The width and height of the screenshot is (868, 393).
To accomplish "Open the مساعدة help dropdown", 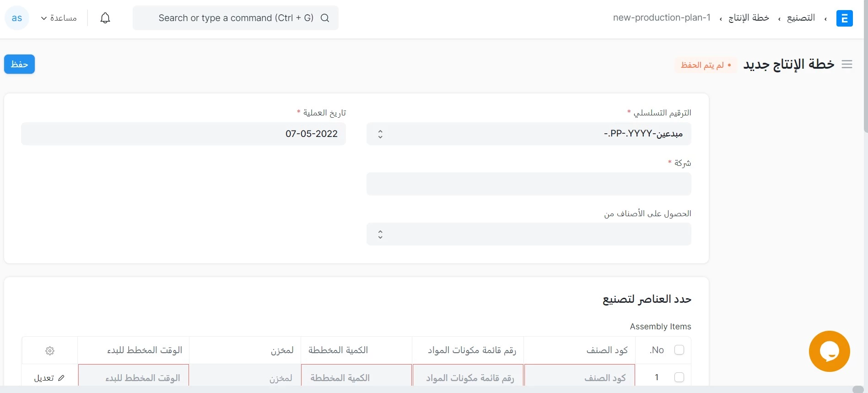I will pos(59,18).
